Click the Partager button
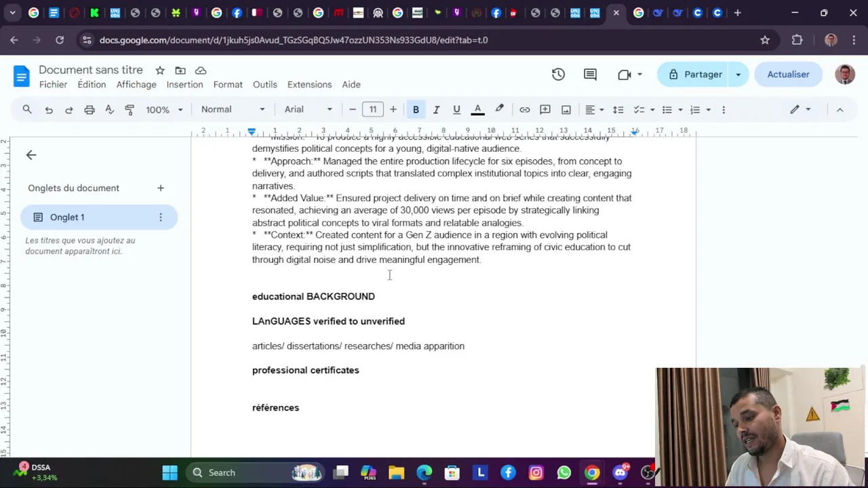This screenshot has width=868, height=488. click(694, 75)
